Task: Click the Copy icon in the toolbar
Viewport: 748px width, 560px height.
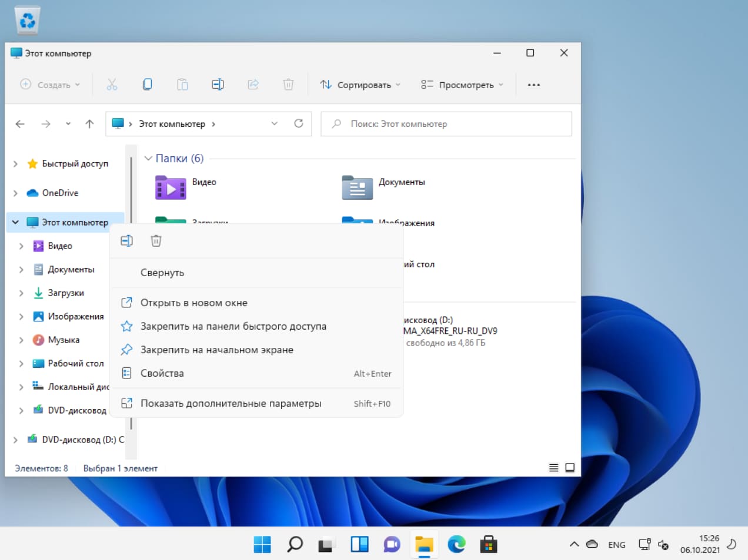Action: (147, 85)
